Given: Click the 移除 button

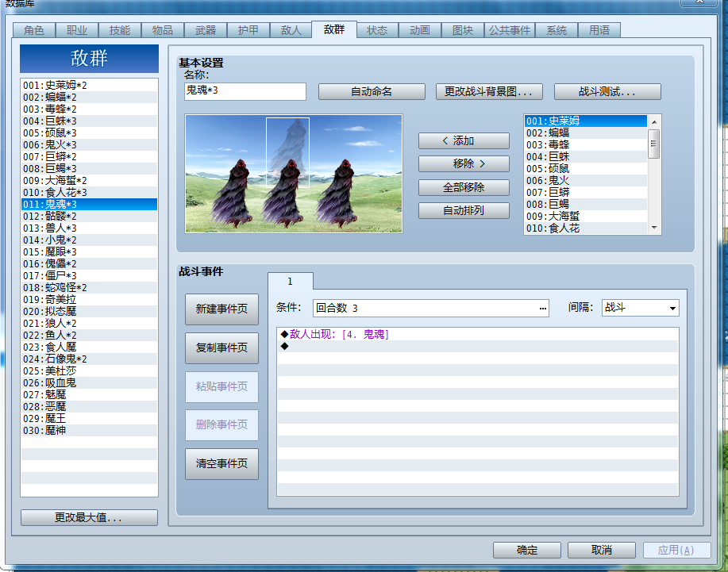Looking at the screenshot, I should click(464, 163).
